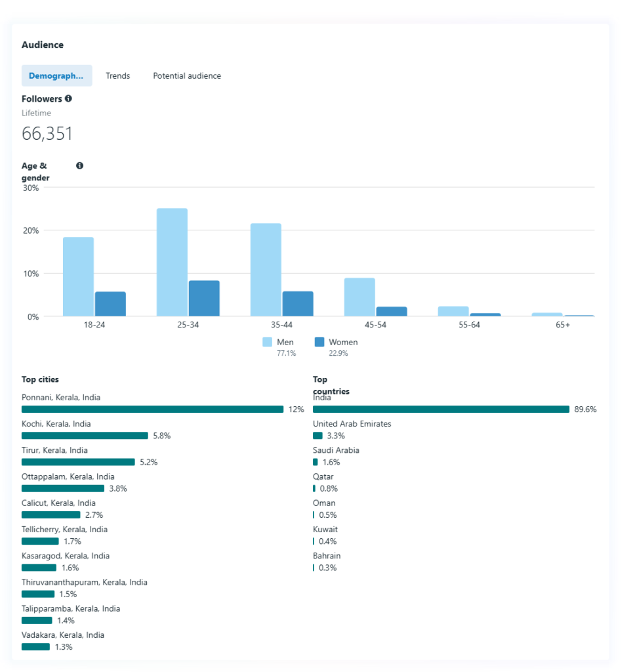The height and width of the screenshot is (672, 633).
Task: Switch to the Trends tab
Action: [x=118, y=76]
